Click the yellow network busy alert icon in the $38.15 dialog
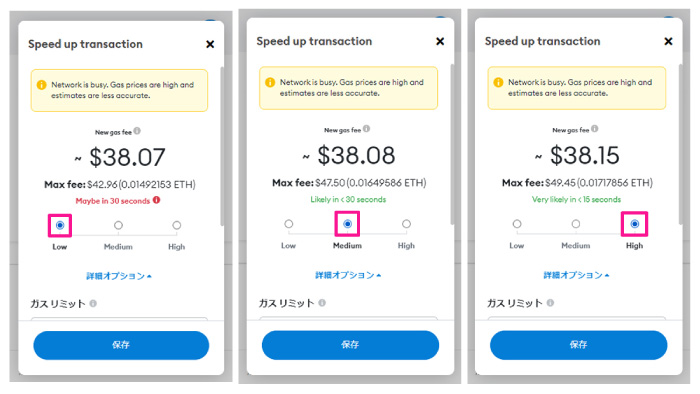Image resolution: width=700 pixels, height=394 pixels. 498,83
